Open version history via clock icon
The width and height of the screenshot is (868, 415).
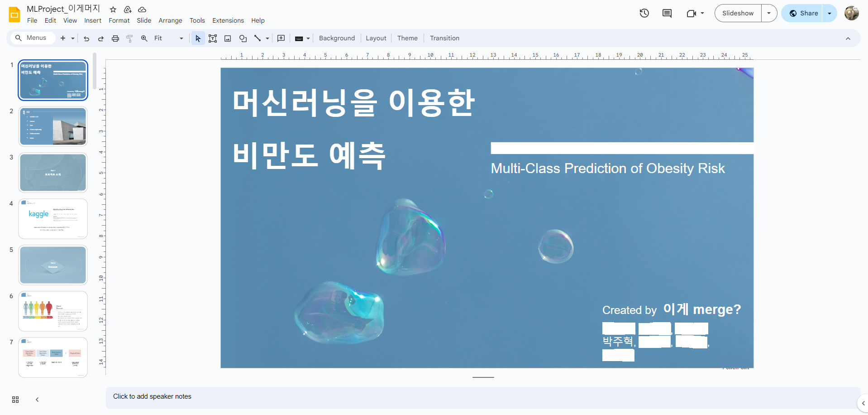coord(644,13)
